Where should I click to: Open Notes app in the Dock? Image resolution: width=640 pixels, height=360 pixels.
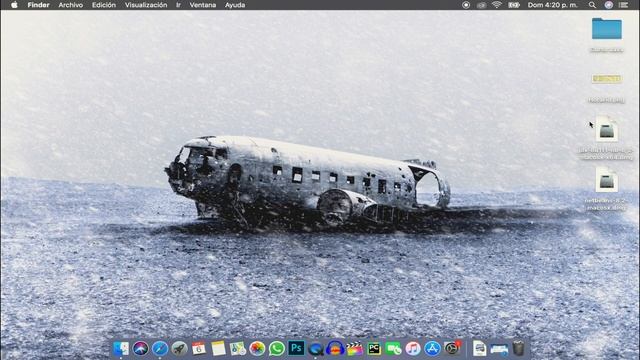(x=218, y=349)
